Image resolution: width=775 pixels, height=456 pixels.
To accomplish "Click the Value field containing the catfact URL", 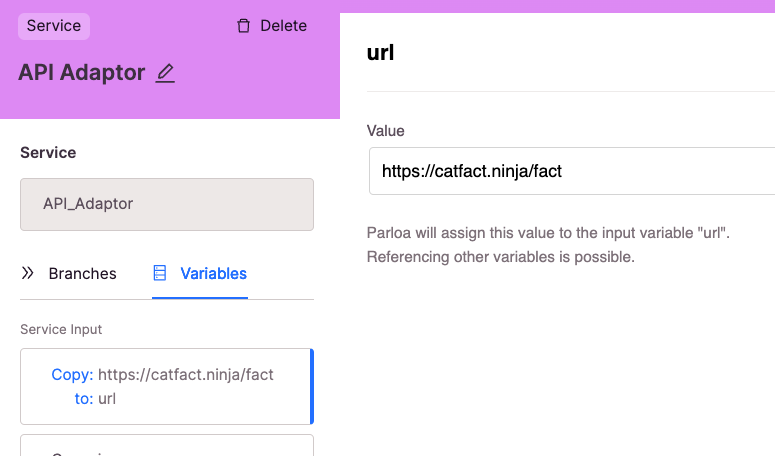I will coord(572,171).
